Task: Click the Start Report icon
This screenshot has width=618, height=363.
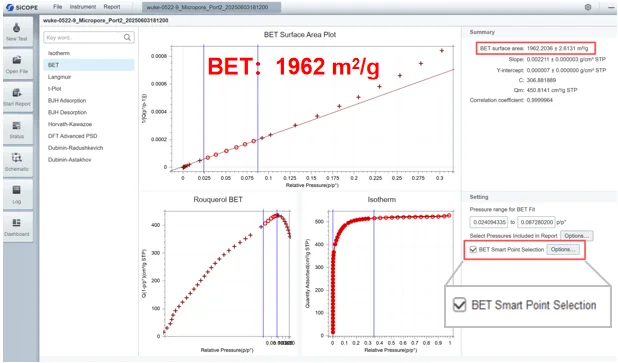Action: (x=17, y=93)
